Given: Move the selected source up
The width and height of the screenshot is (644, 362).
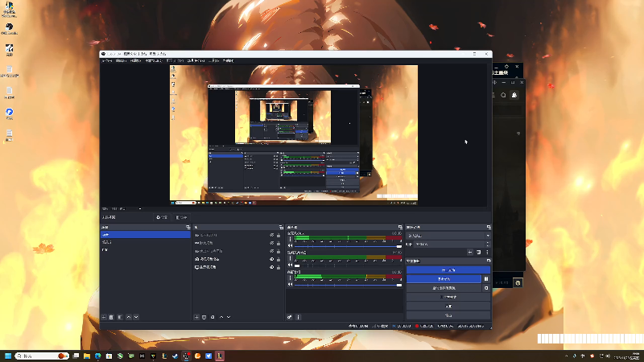Looking at the screenshot, I should point(221,317).
